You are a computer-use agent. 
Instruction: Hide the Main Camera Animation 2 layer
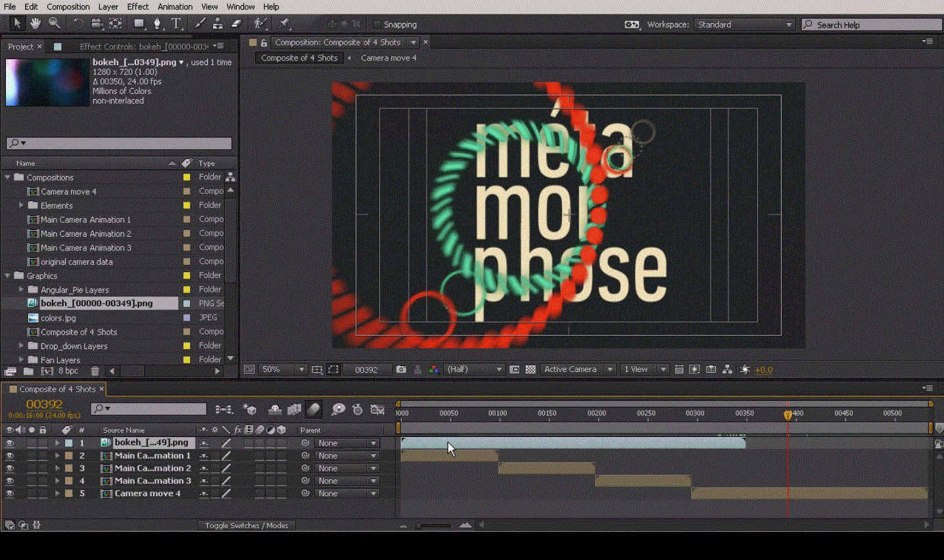10,468
